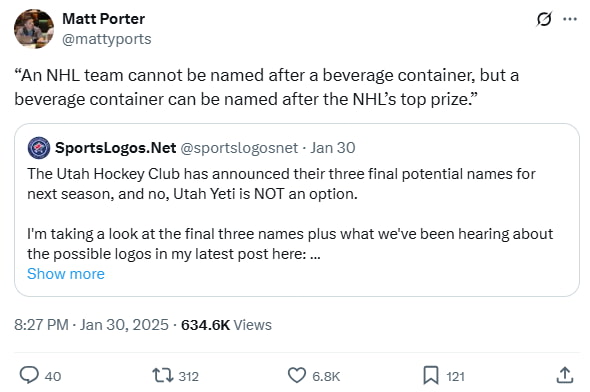This screenshot has height=392, width=590.
Task: Bookmark this tweet by Matt Porter
Action: coord(431,375)
